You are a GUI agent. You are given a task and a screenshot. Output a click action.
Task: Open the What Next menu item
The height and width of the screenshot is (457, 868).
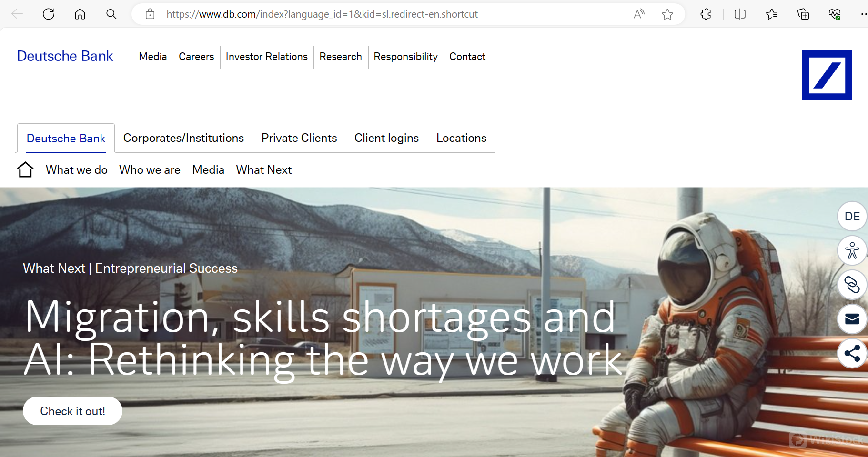(264, 170)
